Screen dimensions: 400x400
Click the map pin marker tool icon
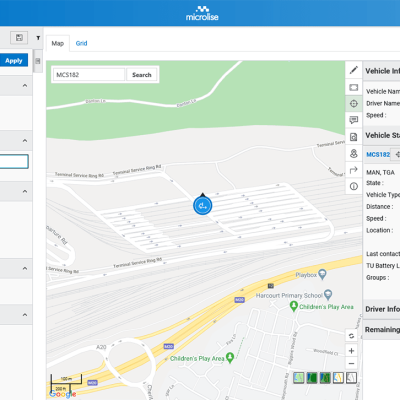pyautogui.click(x=354, y=153)
